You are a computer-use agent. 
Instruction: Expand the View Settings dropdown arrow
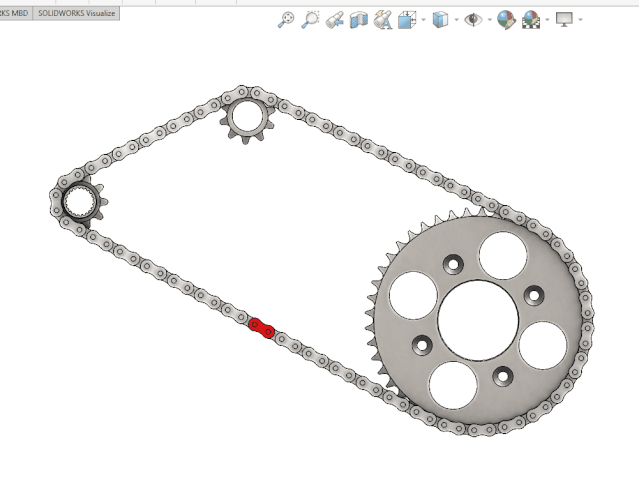(580, 20)
